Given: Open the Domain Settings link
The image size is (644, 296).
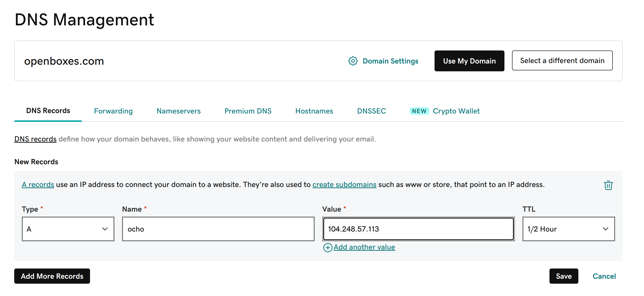Looking at the screenshot, I should point(390,61).
